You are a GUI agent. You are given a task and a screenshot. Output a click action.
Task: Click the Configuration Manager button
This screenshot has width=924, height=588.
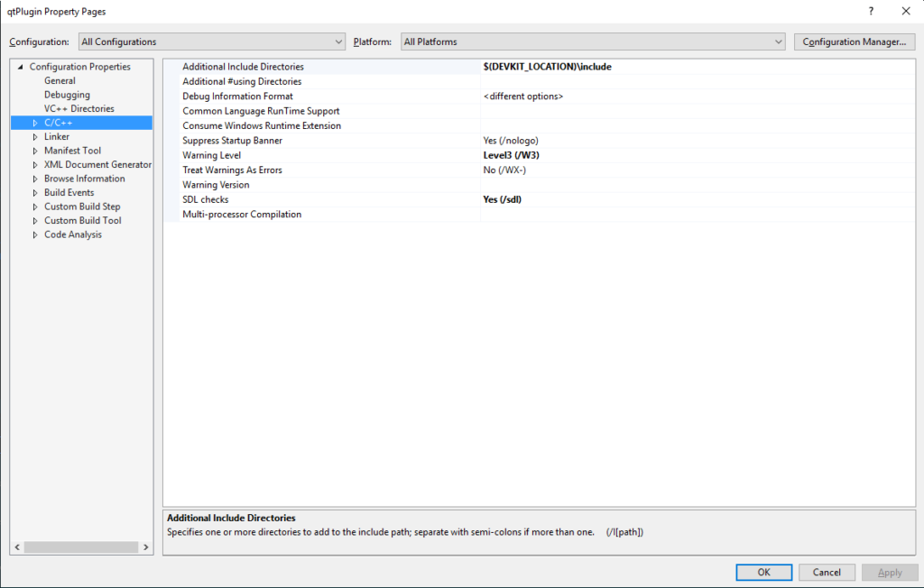854,41
